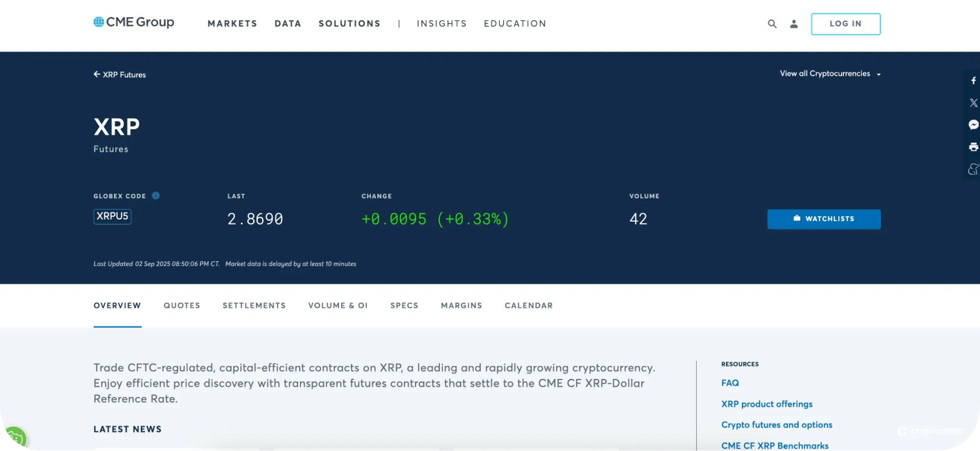Share the page via the Facebook icon
The width and height of the screenshot is (980, 451).
click(x=973, y=80)
